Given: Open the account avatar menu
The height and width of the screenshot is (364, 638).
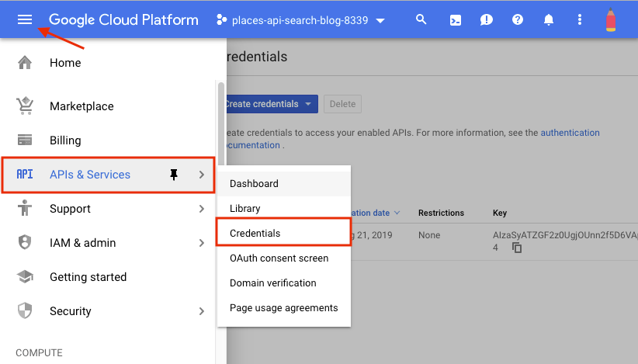Looking at the screenshot, I should (611, 19).
